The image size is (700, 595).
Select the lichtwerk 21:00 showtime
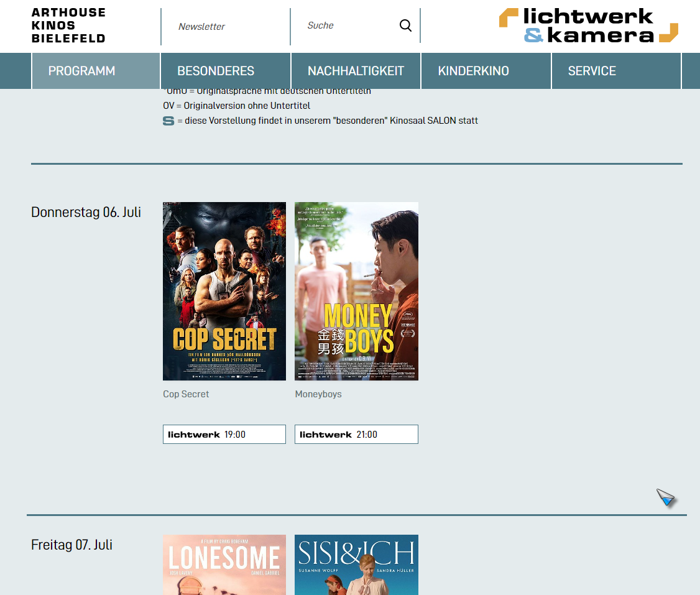[356, 435]
